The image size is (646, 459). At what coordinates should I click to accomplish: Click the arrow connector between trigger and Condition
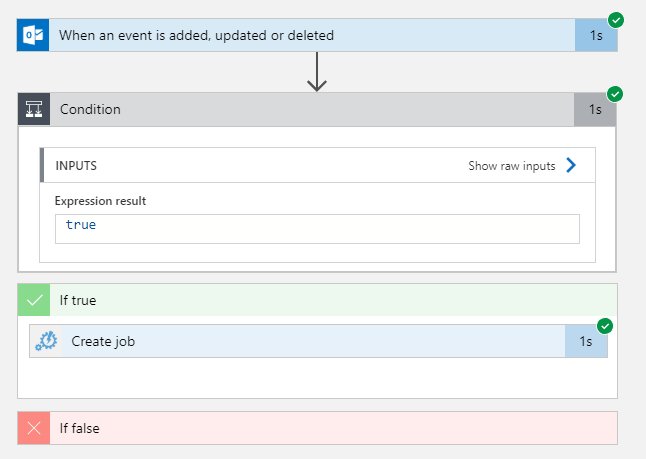317,73
